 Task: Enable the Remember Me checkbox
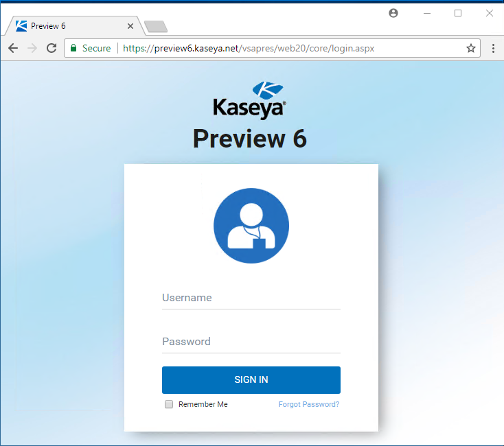pyautogui.click(x=169, y=404)
